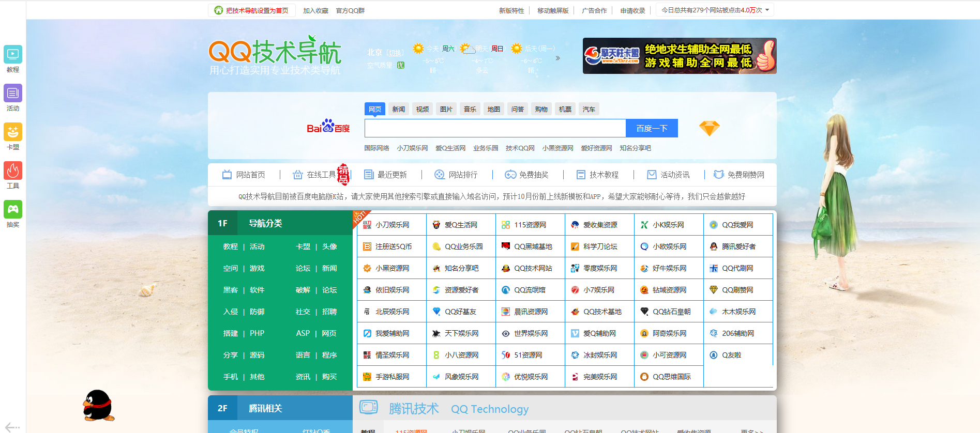This screenshot has width=980, height=433.
Task: Select the 视频 search tab
Action: [423, 109]
